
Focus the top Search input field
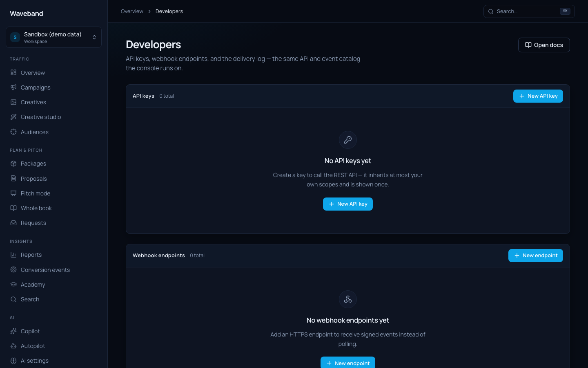coord(529,11)
